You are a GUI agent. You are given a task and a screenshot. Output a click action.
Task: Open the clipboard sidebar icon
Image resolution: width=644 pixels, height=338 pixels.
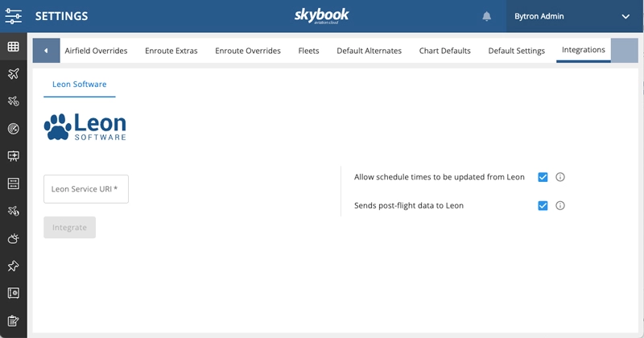pos(14,320)
